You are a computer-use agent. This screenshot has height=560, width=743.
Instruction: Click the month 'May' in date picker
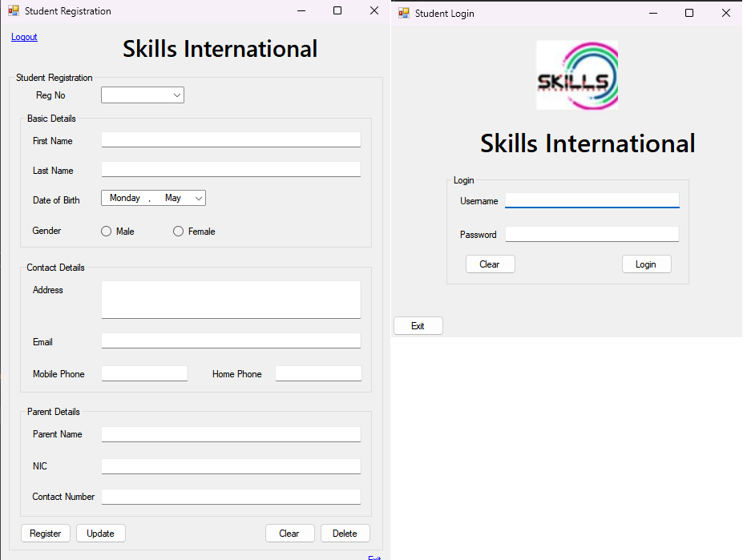173,198
